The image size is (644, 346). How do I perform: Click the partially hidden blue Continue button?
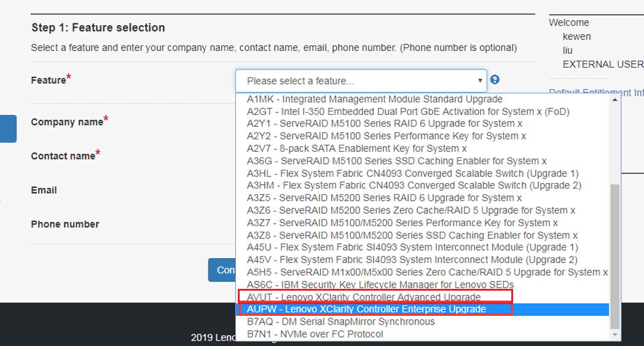[x=222, y=270]
